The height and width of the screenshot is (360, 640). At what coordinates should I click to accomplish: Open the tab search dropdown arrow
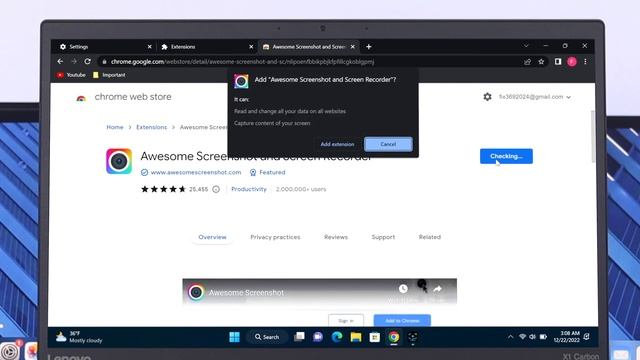coord(526,46)
